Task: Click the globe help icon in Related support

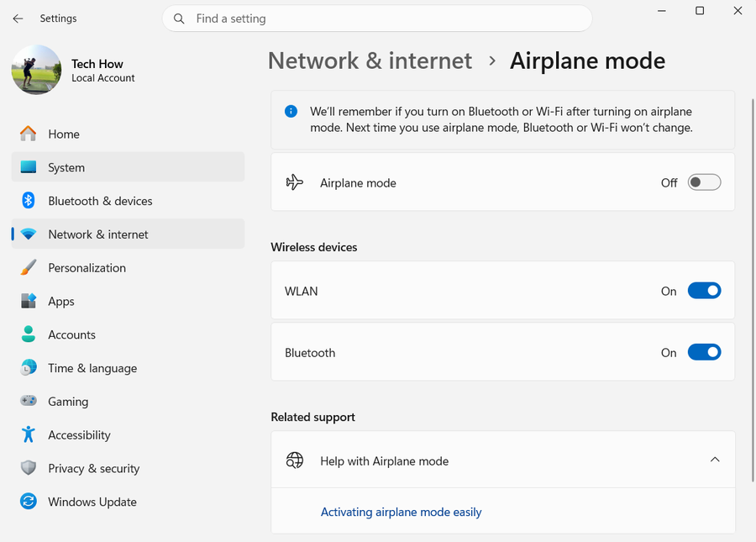Action: pyautogui.click(x=295, y=460)
